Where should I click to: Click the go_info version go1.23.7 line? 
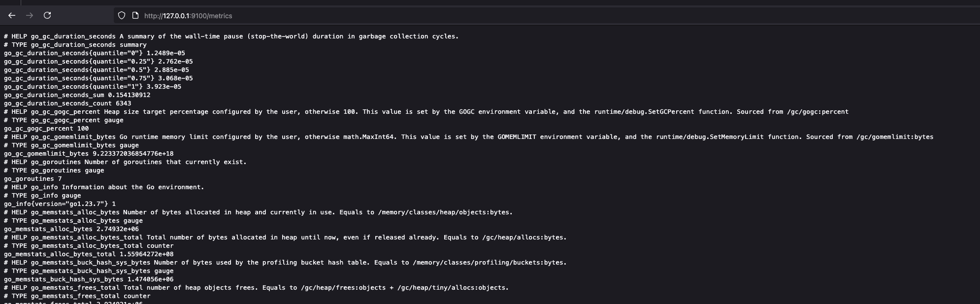click(60, 204)
